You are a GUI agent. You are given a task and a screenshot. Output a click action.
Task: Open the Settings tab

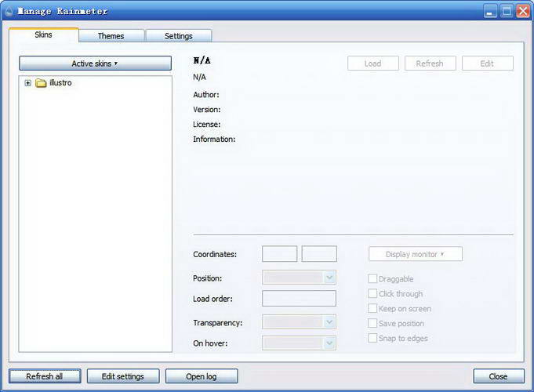[x=179, y=36]
